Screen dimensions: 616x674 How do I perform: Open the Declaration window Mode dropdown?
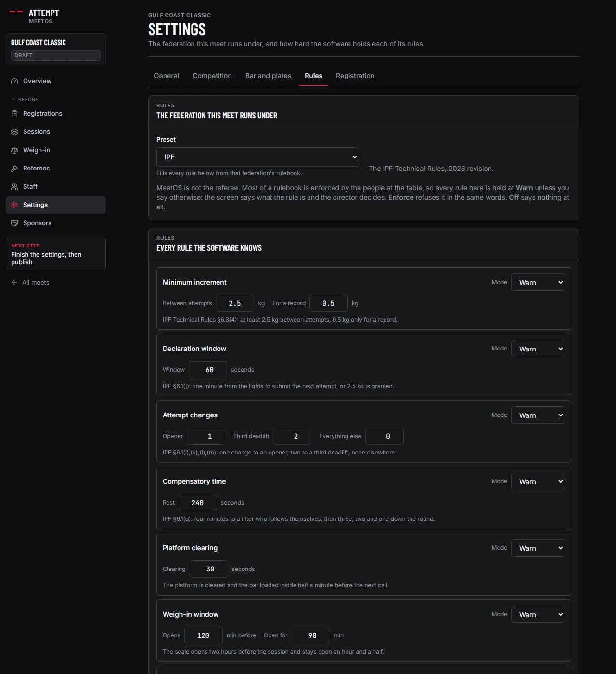point(538,349)
